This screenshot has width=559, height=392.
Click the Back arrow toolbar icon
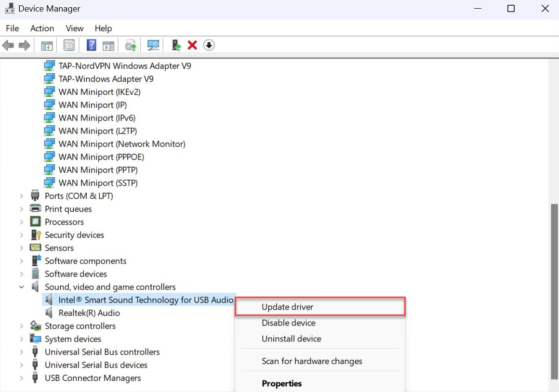8,45
